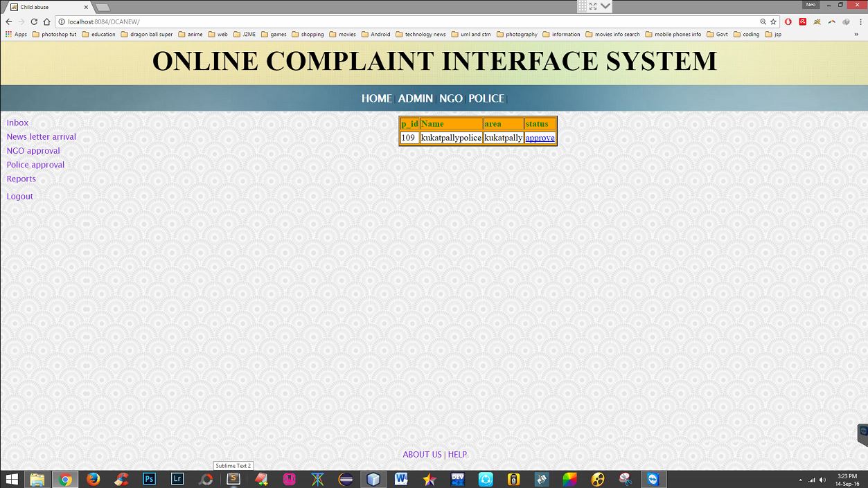Screen dimensions: 868x488
Task: Open News letter arrival link
Action: [x=42, y=136]
